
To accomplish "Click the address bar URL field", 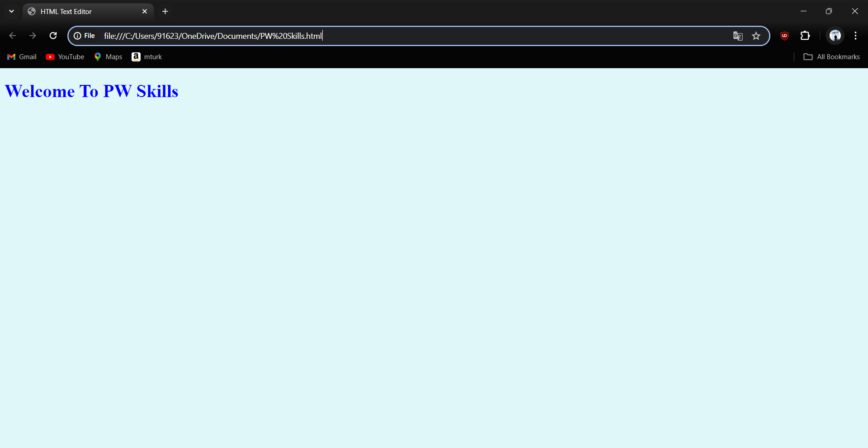I will pos(407,36).
